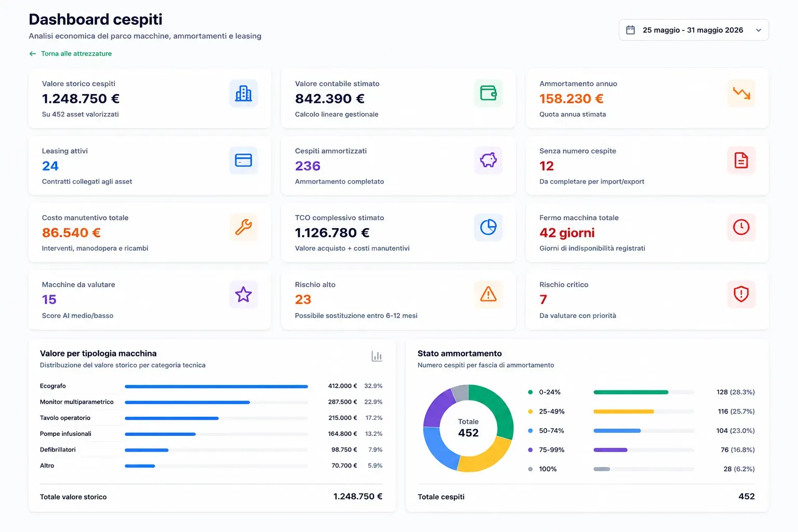The height and width of the screenshot is (532, 798).
Task: Click the 70.700 € value in Altro row
Action: (x=344, y=465)
